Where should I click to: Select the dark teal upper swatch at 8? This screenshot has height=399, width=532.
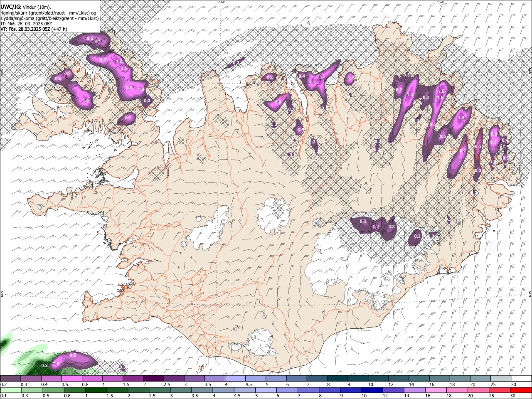click(x=337, y=379)
